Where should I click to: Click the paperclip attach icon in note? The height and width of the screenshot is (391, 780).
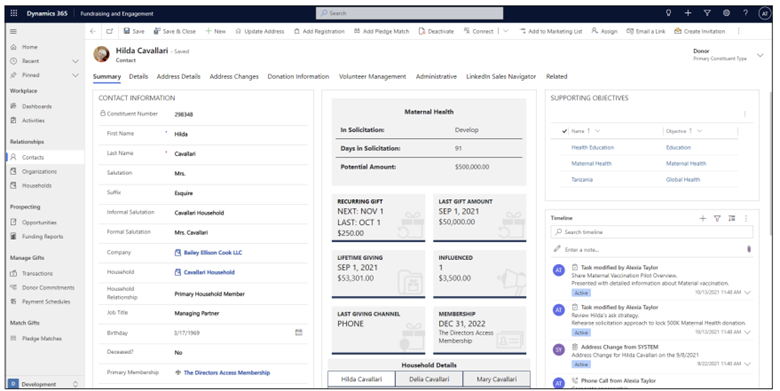click(x=749, y=249)
